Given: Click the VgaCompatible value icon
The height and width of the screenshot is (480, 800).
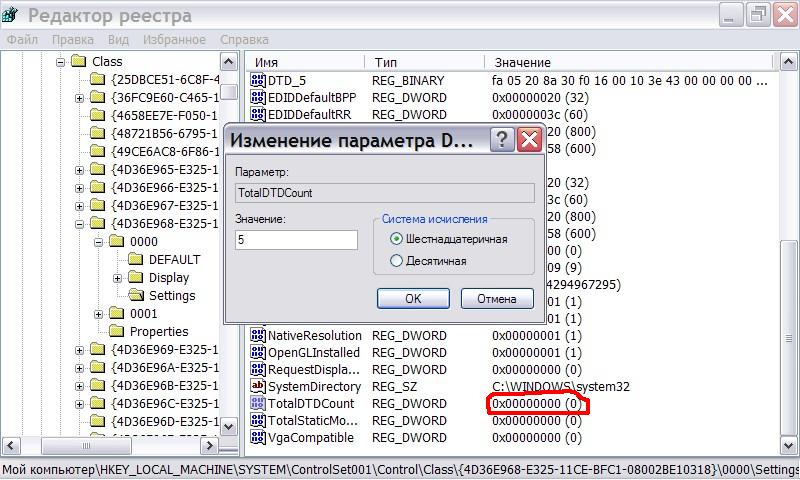Looking at the screenshot, I should click(x=258, y=438).
